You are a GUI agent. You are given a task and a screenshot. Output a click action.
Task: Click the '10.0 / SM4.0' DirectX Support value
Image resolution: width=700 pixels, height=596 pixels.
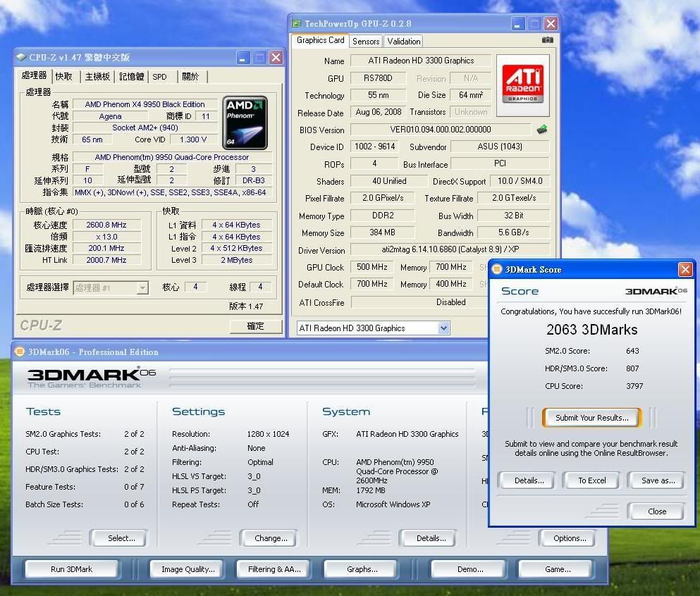click(520, 180)
